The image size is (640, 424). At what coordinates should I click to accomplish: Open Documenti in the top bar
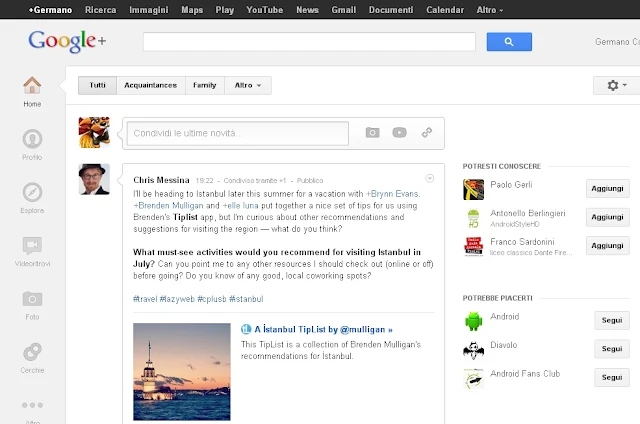click(x=391, y=10)
